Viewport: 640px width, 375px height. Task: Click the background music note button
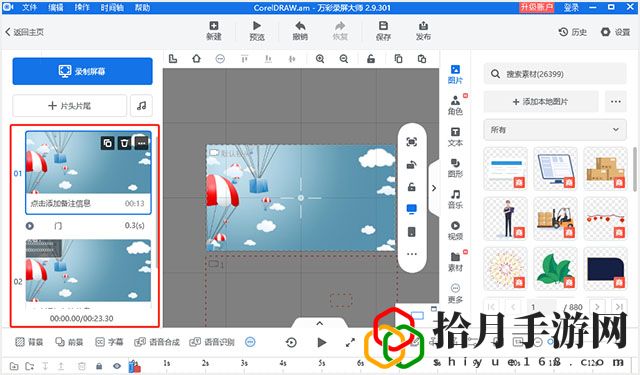[x=141, y=106]
